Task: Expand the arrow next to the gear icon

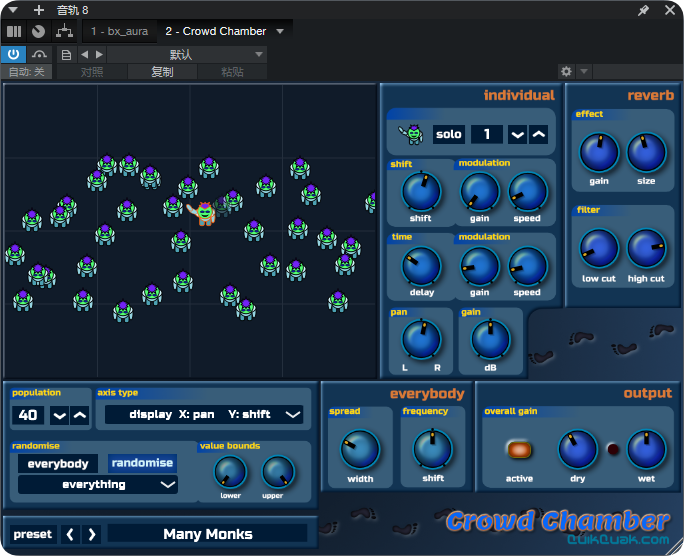Action: (x=584, y=71)
